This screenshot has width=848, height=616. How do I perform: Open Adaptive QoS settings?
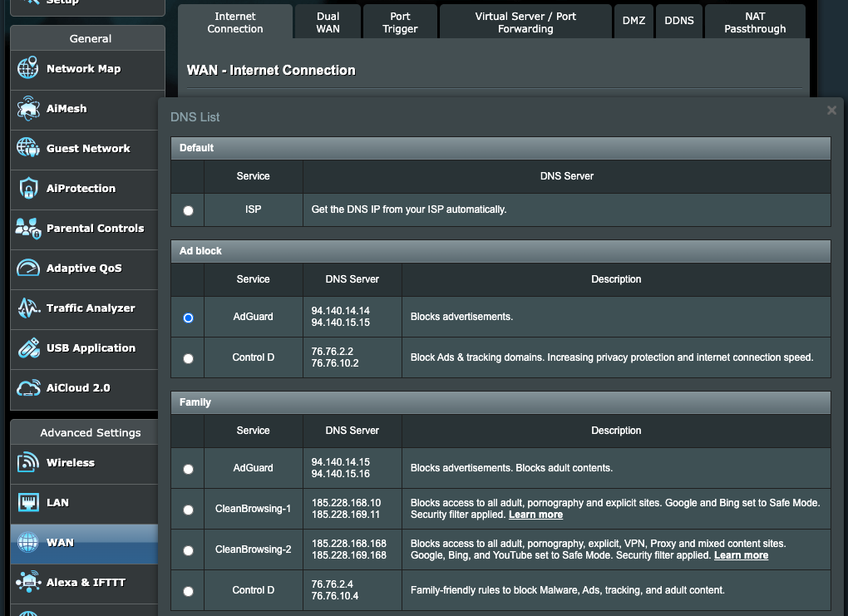coord(83,269)
